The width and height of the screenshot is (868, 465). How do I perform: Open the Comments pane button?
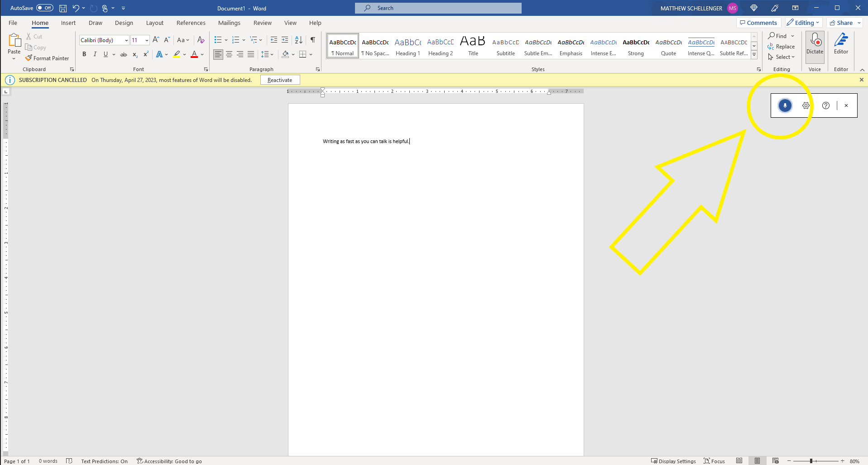tap(758, 23)
